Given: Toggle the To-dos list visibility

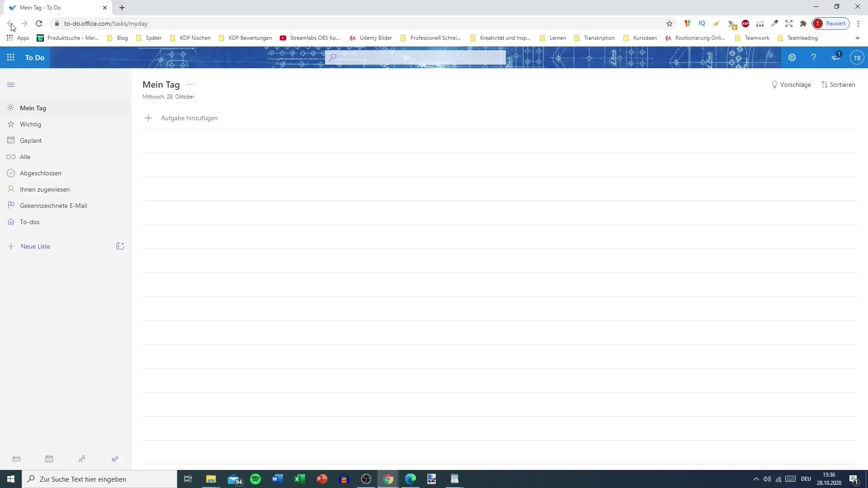Looking at the screenshot, I should [29, 222].
